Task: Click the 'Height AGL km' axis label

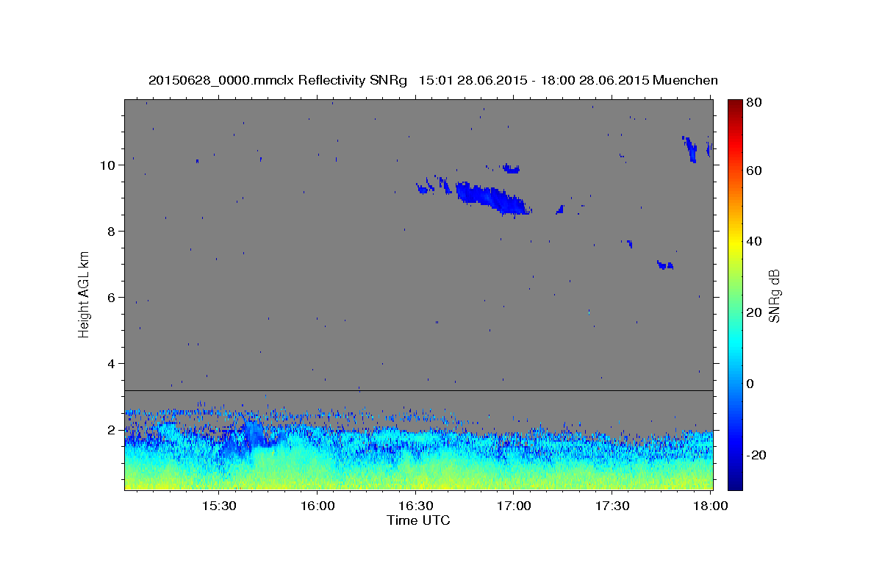Action: point(85,295)
